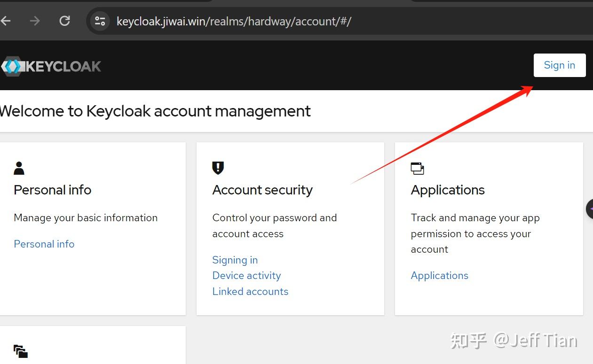Screen dimensions: 593x364
Task: Open the Device activity link
Action: [x=246, y=275]
